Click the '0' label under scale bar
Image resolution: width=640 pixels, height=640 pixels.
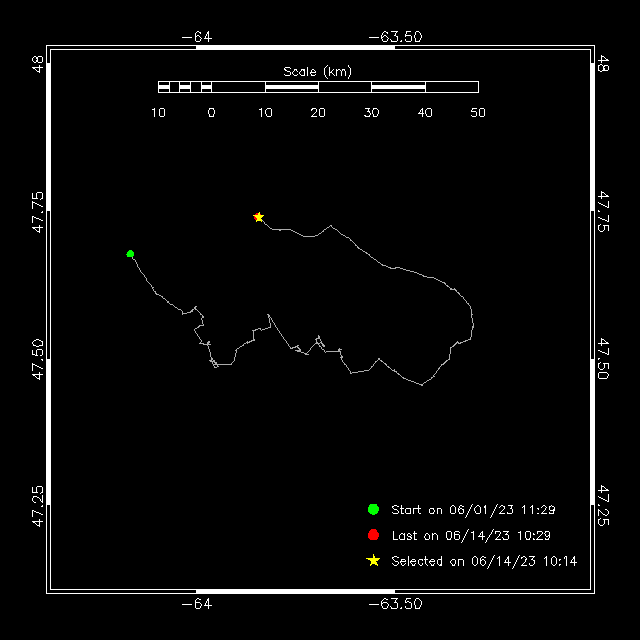pos(211,113)
